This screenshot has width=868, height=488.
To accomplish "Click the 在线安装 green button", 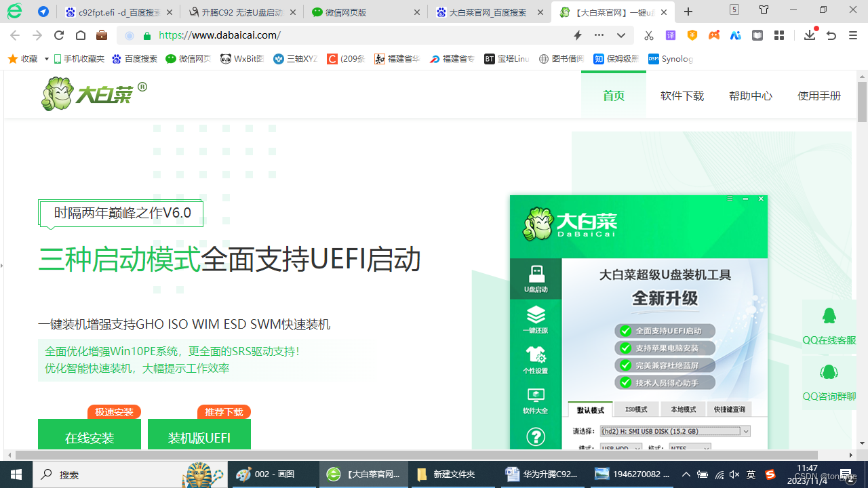I will coord(90,434).
